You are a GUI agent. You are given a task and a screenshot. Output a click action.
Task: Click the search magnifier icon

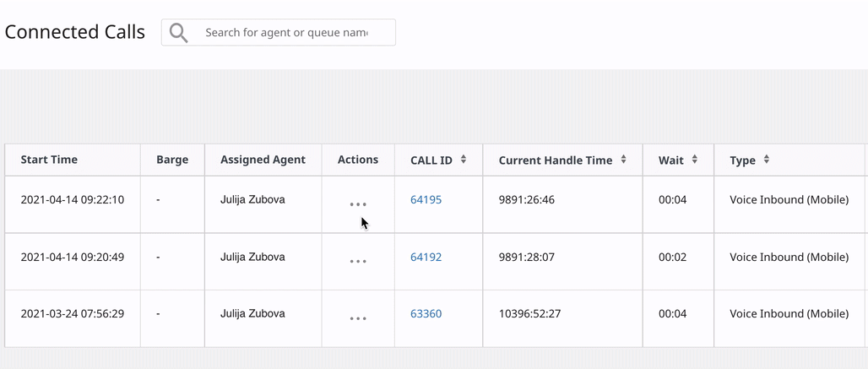coord(178,33)
